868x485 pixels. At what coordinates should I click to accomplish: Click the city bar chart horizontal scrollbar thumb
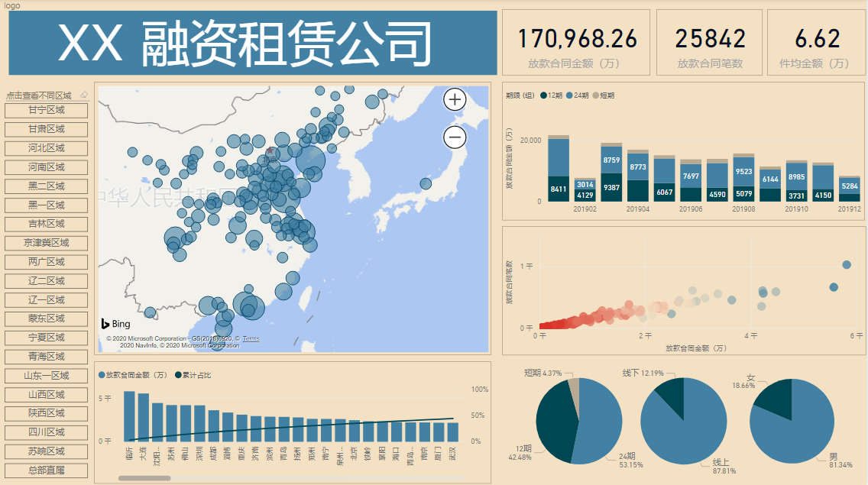144,478
